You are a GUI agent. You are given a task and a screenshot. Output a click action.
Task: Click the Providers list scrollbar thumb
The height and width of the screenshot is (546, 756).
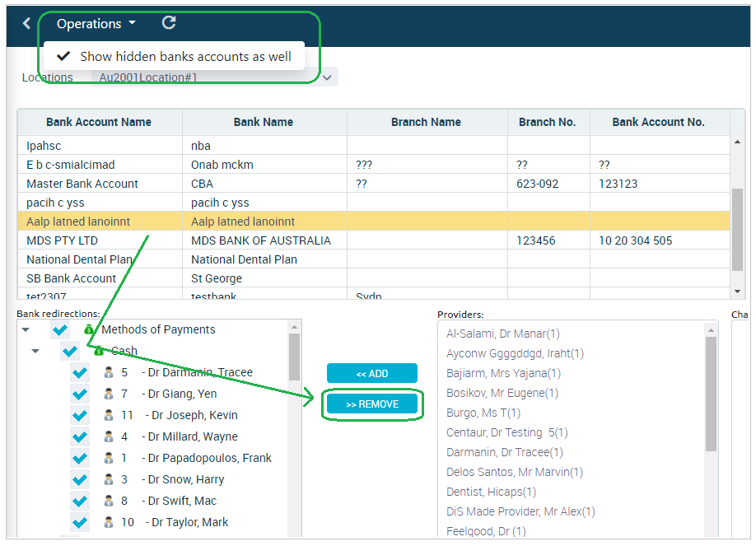tap(711, 394)
